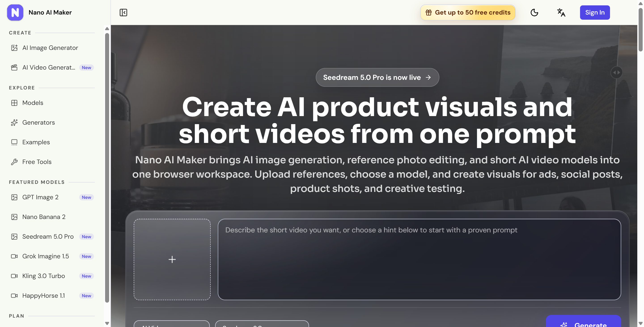The height and width of the screenshot is (327, 644).
Task: Open the Examples page
Action: point(52,142)
